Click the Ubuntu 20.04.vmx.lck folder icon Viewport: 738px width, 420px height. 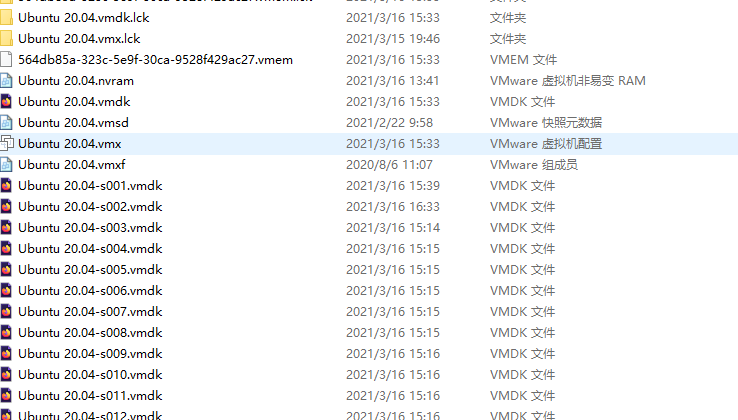(6, 39)
